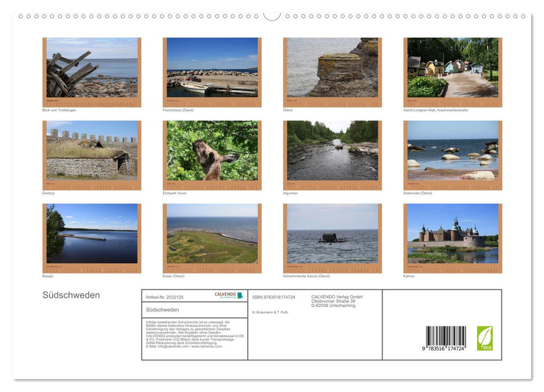Open the www.calvendo.com website link
This screenshot has height=392, width=544.
click(x=208, y=347)
